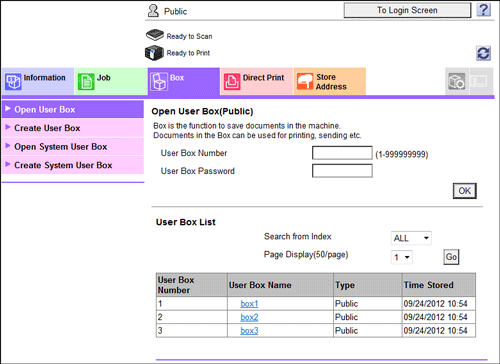This screenshot has height=364, width=500.
Task: Click the Go button
Action: [451, 257]
